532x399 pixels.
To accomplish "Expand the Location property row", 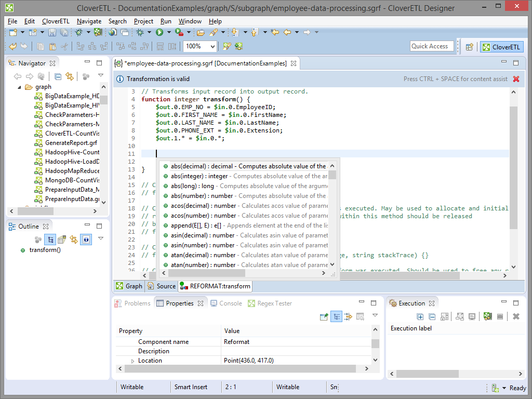I will tap(132, 361).
